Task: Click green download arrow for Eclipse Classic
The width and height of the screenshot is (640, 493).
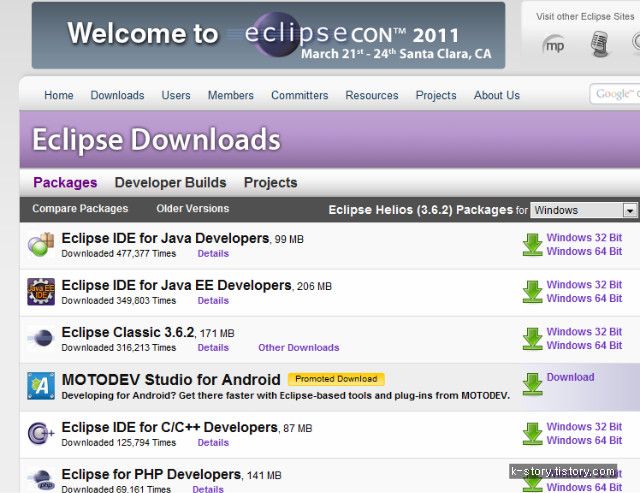Action: (532, 339)
